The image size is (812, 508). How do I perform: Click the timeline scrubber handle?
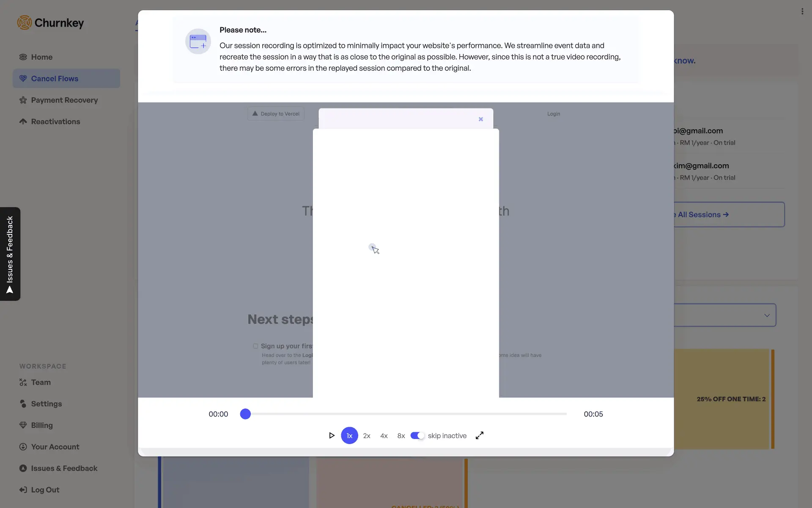[245, 414]
